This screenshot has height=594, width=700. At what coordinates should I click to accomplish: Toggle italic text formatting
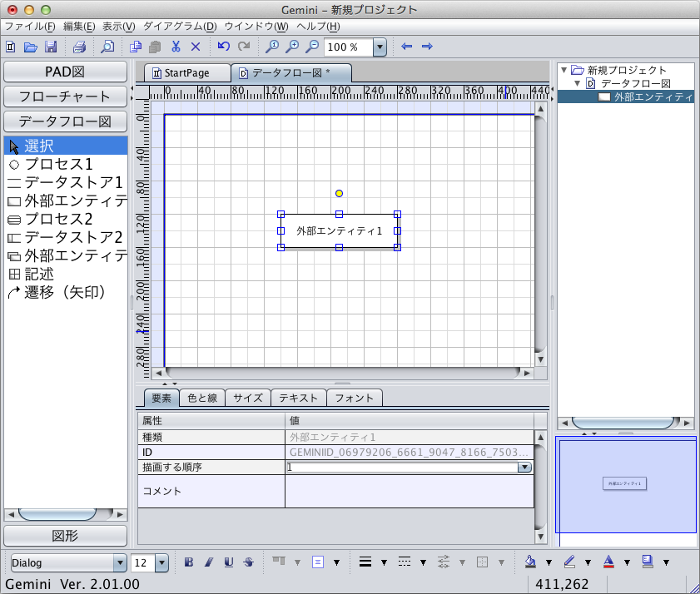point(209,562)
